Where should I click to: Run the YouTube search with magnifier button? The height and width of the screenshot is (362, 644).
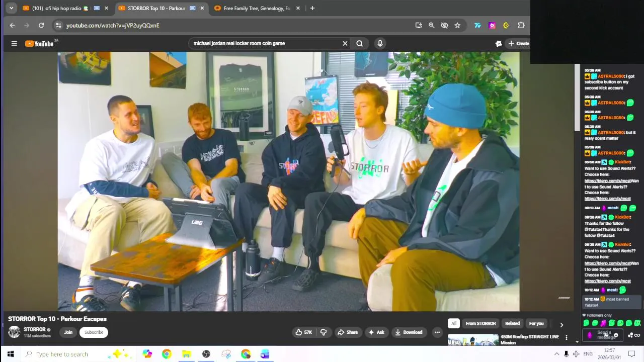tap(360, 43)
